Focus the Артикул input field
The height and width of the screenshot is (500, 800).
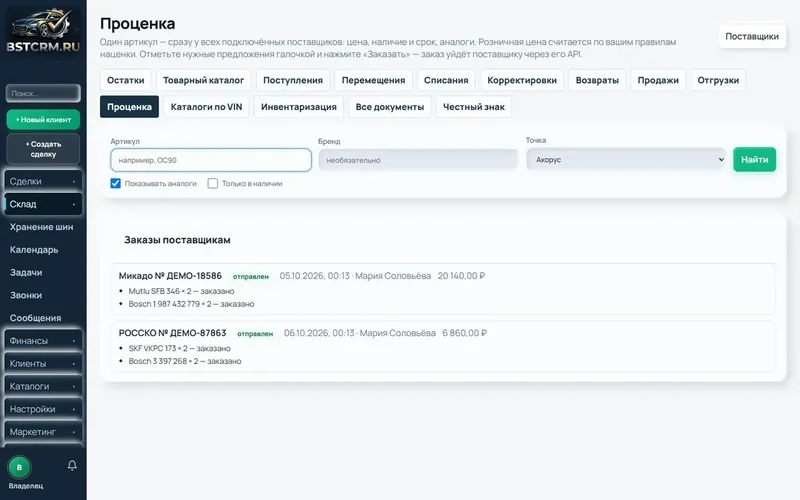pyautogui.click(x=211, y=160)
